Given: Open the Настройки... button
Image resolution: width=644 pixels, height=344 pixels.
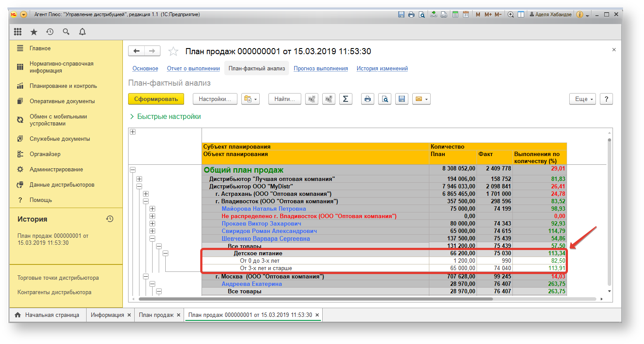Looking at the screenshot, I should (x=215, y=99).
